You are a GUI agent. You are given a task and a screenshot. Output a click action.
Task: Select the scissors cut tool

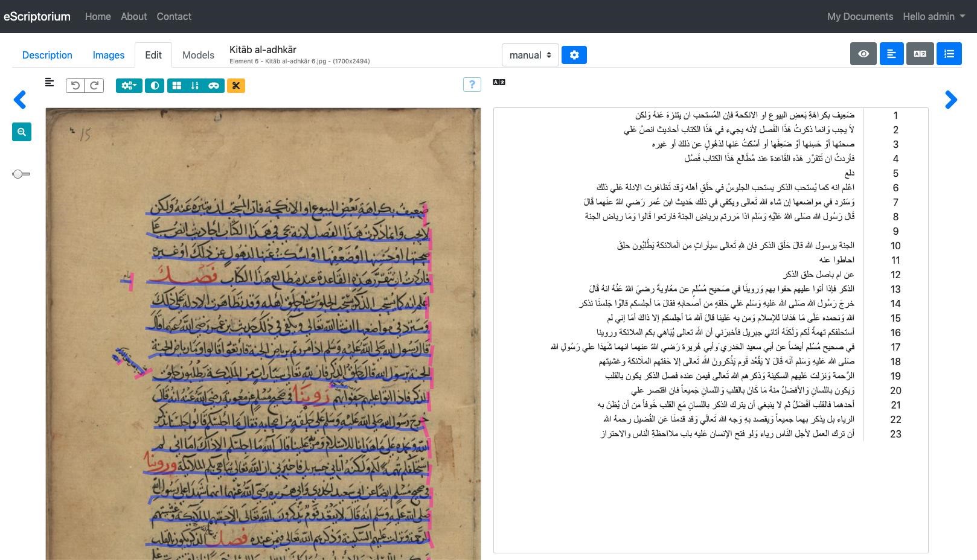[x=236, y=85]
